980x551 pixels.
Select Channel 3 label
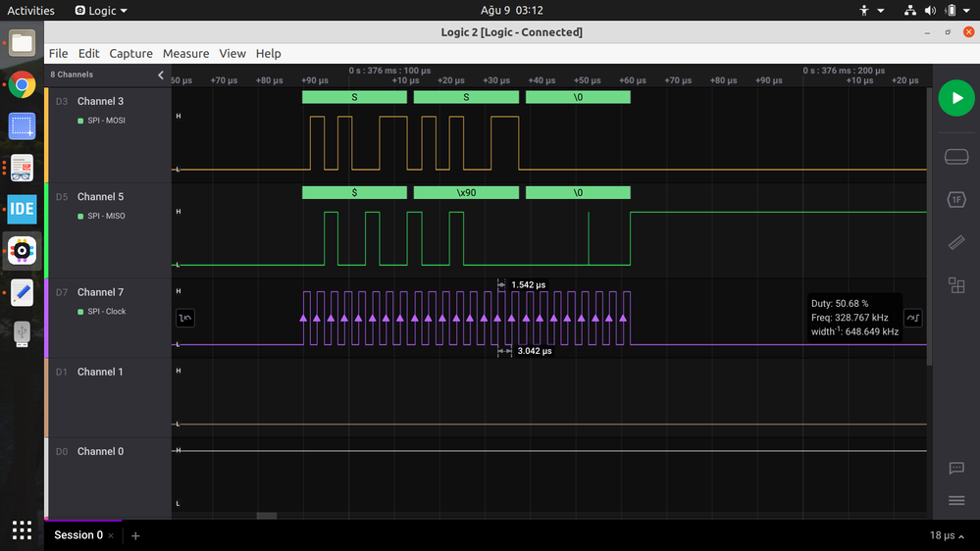[x=100, y=101]
